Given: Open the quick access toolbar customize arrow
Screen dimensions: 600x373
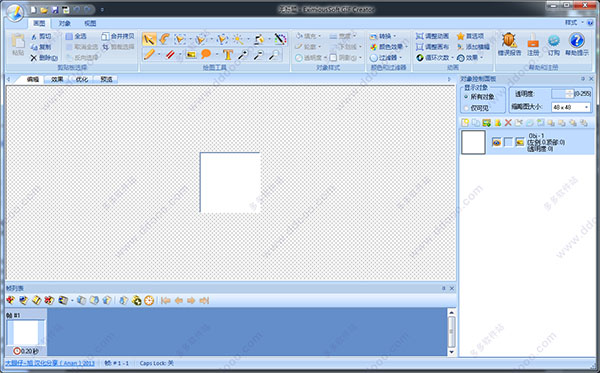Looking at the screenshot, I should tap(102, 10).
